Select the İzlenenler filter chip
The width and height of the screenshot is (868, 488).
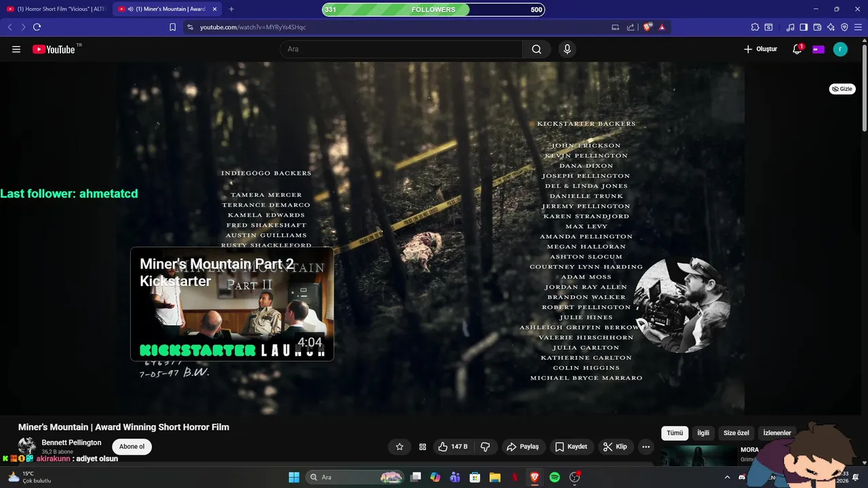pos(777,433)
